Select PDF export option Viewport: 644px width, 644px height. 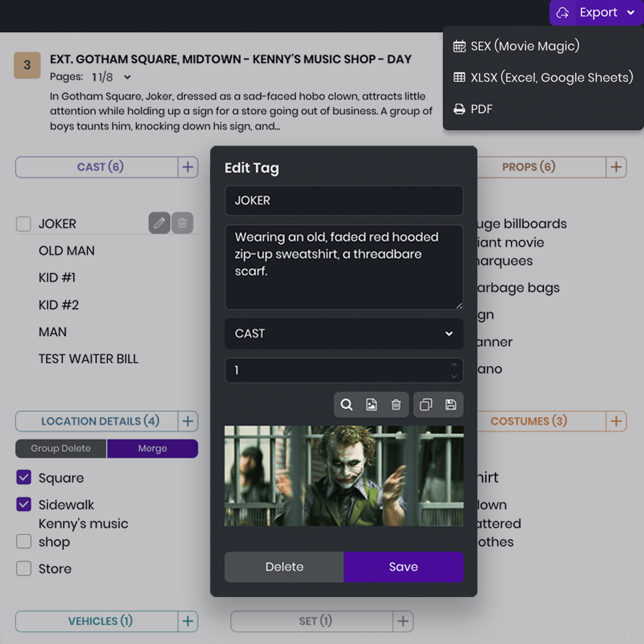pyautogui.click(x=472, y=109)
